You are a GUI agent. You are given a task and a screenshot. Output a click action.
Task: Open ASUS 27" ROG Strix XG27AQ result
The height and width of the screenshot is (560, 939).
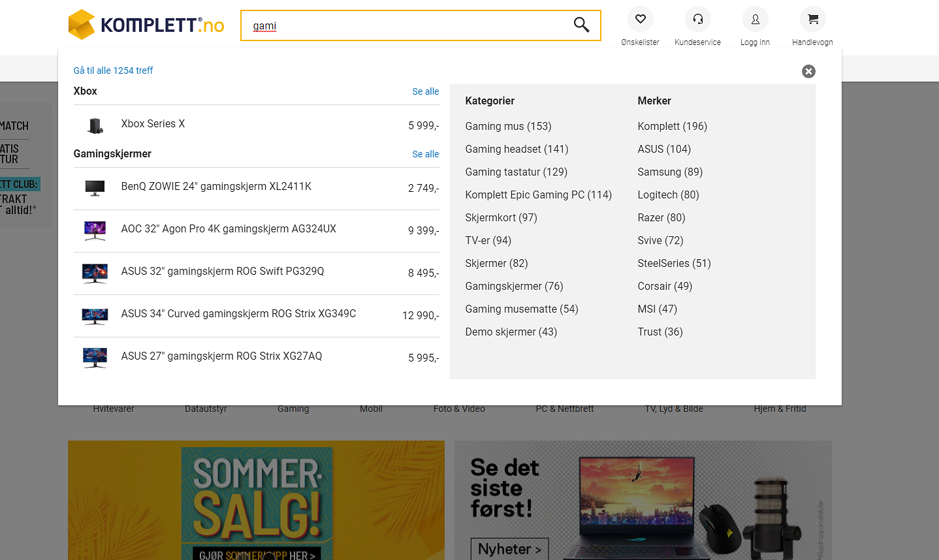click(221, 356)
